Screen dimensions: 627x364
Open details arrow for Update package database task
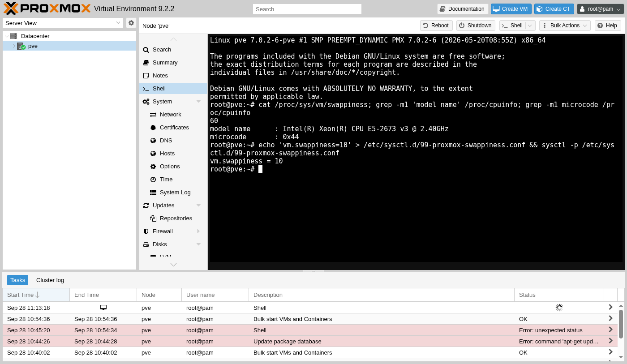pyautogui.click(x=610, y=341)
